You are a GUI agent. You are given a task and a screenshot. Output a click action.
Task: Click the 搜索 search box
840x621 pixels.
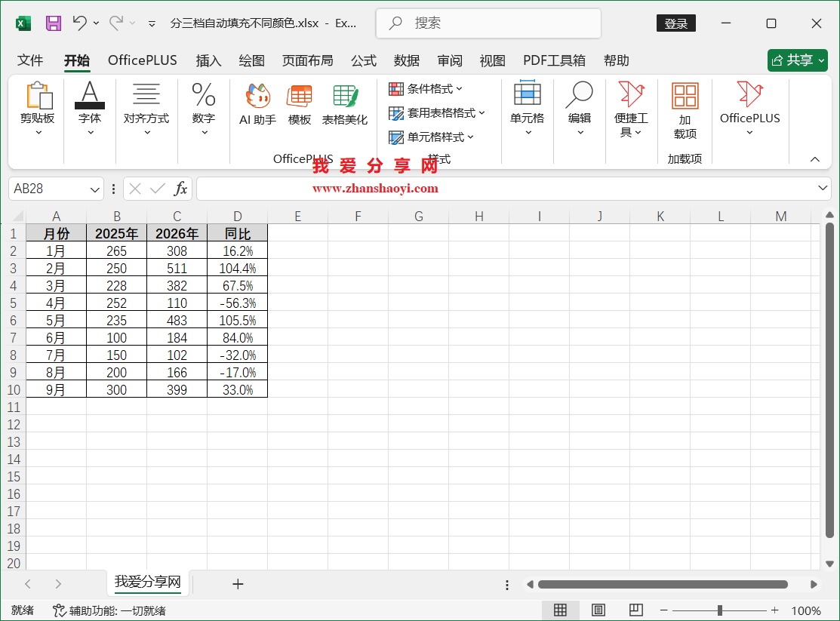pos(488,23)
